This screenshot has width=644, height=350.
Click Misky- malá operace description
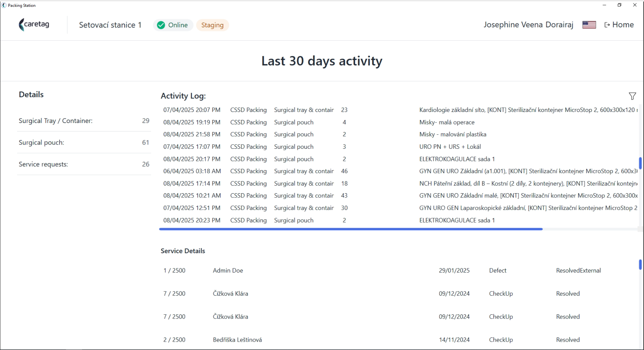(x=447, y=122)
